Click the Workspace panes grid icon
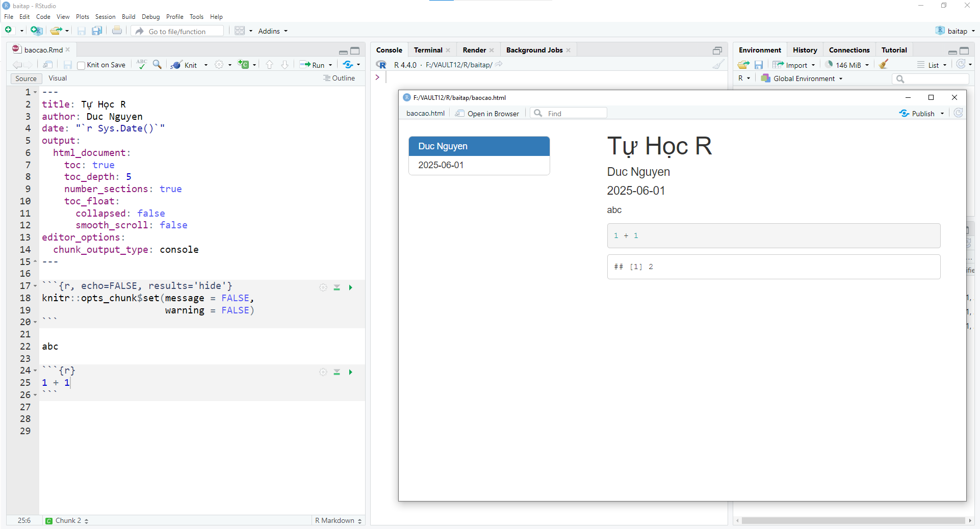Viewport: 980px width, 529px height. 240,31
